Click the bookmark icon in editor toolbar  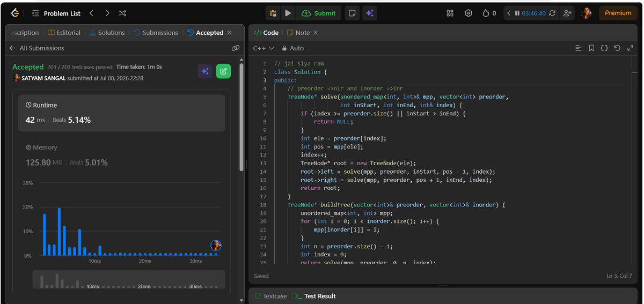[x=591, y=48]
